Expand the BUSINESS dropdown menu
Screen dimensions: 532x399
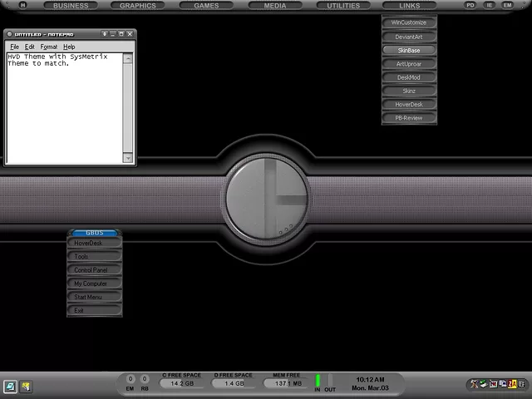pyautogui.click(x=71, y=6)
